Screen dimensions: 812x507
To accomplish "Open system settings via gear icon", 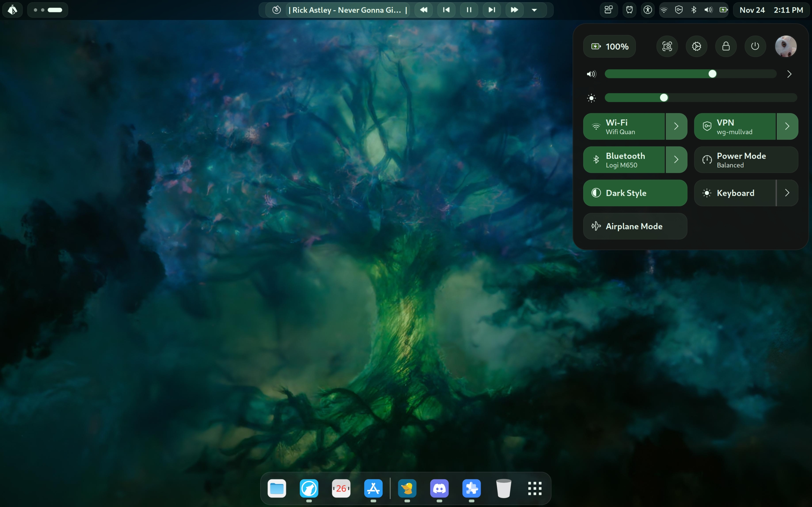I will coord(696,46).
